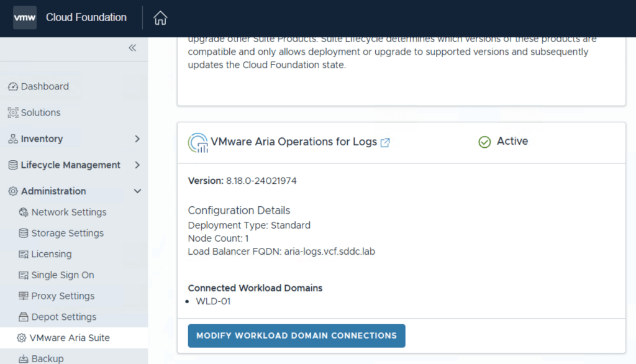Expand the Inventory menu chevron
Image resolution: width=636 pixels, height=364 pixels.
coord(137,139)
